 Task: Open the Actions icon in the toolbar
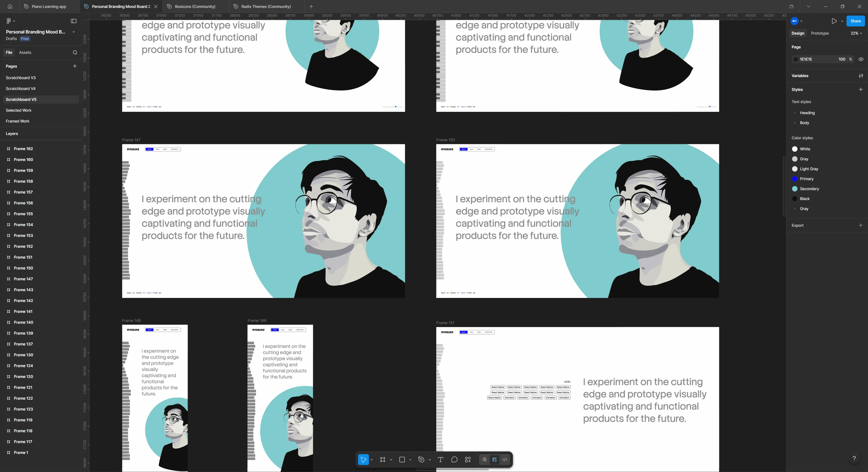coord(468,460)
